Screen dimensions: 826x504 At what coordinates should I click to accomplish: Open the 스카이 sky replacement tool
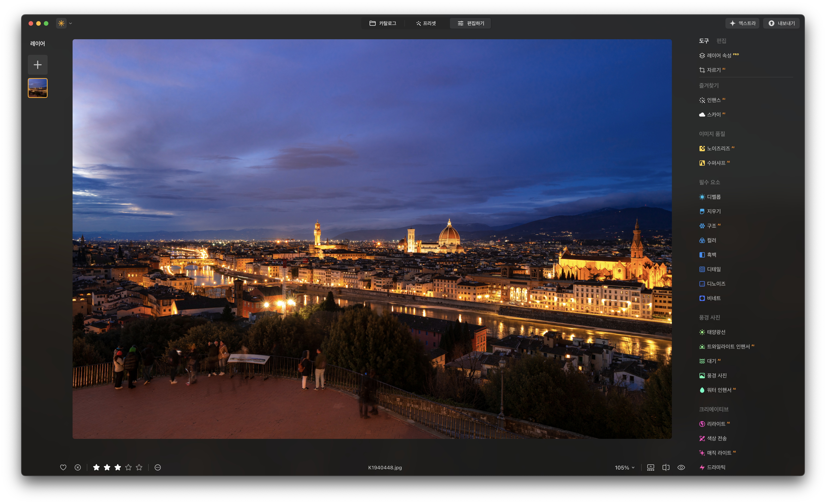713,115
